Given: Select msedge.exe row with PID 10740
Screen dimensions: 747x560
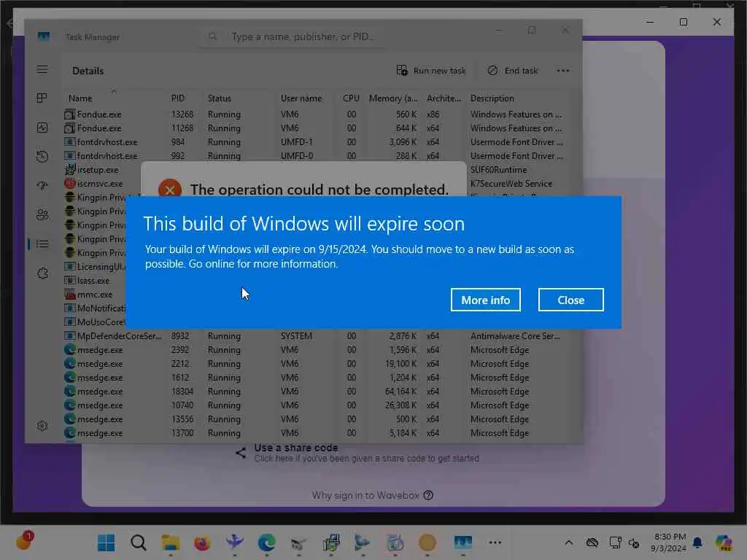Looking at the screenshot, I should [x=314, y=405].
